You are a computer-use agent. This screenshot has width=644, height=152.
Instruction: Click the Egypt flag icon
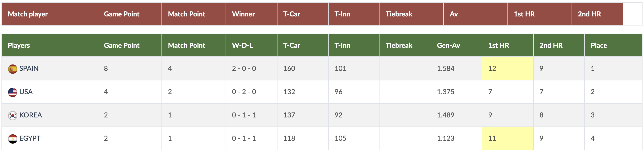pos(12,139)
